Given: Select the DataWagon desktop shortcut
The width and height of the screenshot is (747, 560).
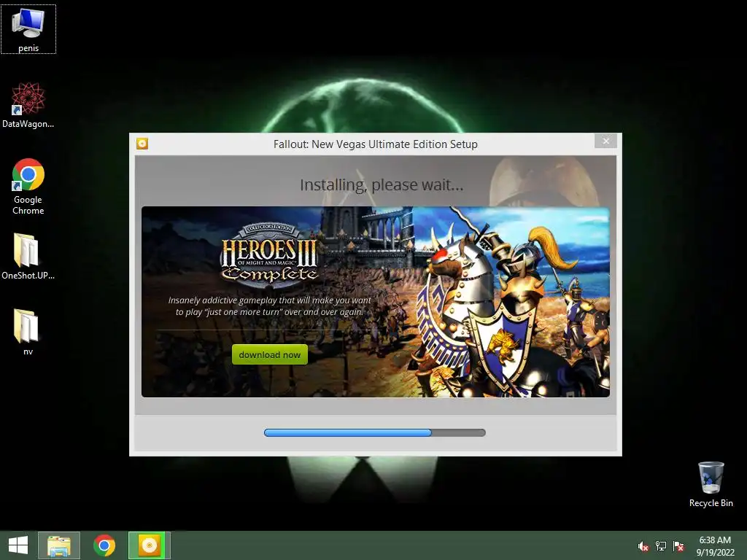Looking at the screenshot, I should (x=28, y=105).
